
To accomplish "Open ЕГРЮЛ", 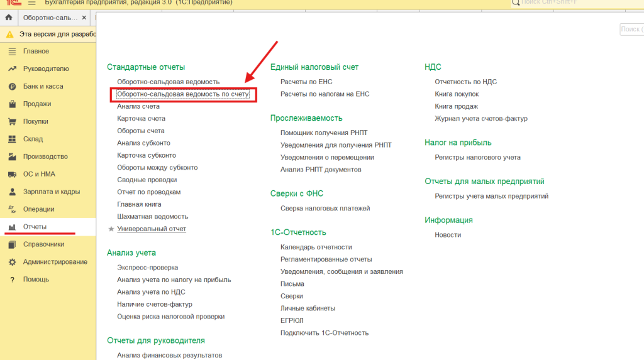I will (x=292, y=320).
